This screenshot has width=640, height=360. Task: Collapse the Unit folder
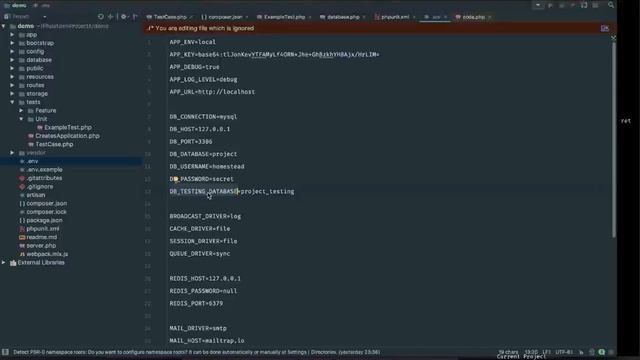(21, 119)
